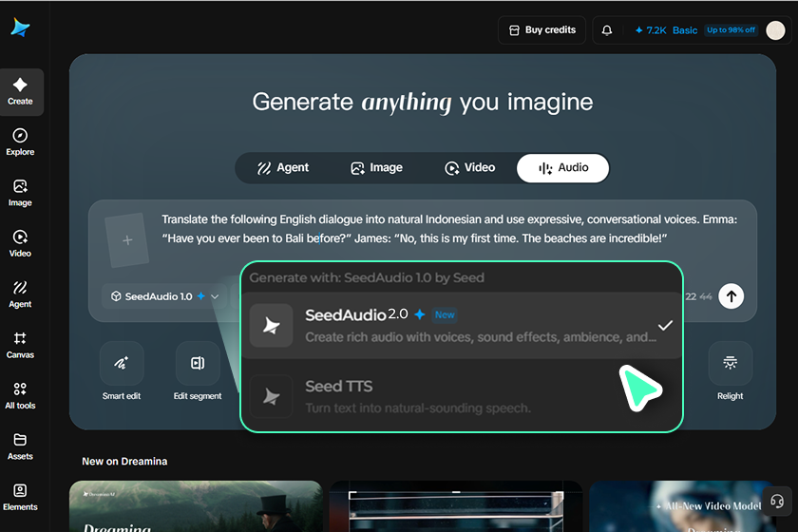Open the Dreaming mountain thumbnail card
Viewport: 798px width, 532px height.
pos(196,506)
